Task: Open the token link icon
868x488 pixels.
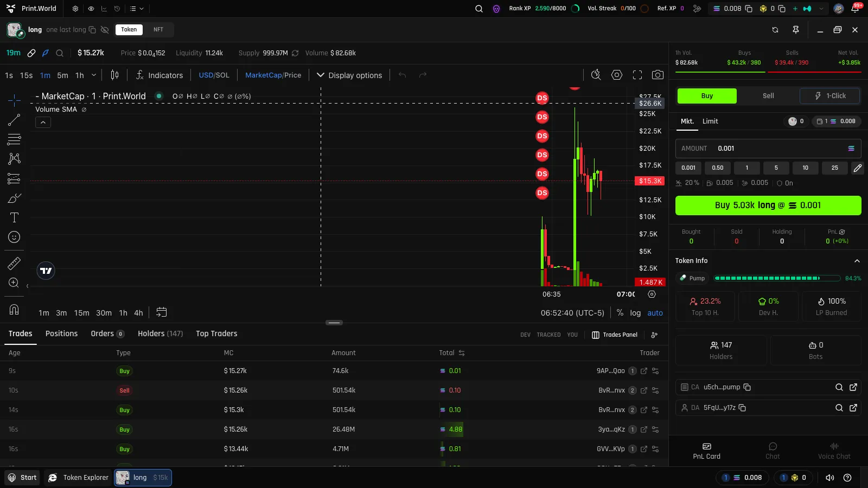Action: (x=31, y=53)
